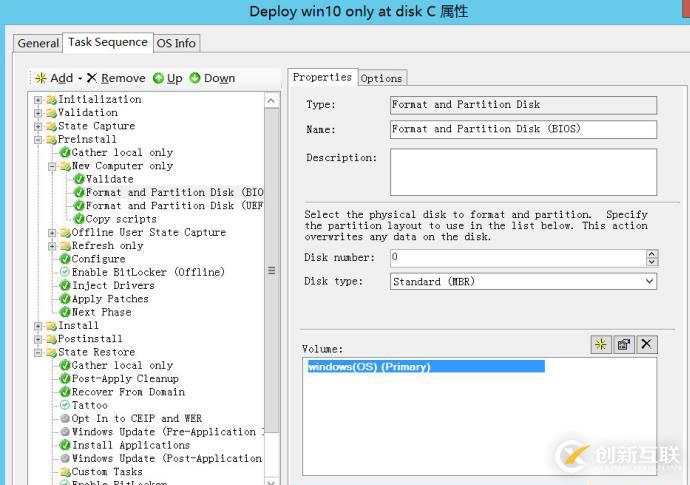This screenshot has height=485, width=690.
Task: Select windows(OS) (Primary) volume
Action: [426, 367]
